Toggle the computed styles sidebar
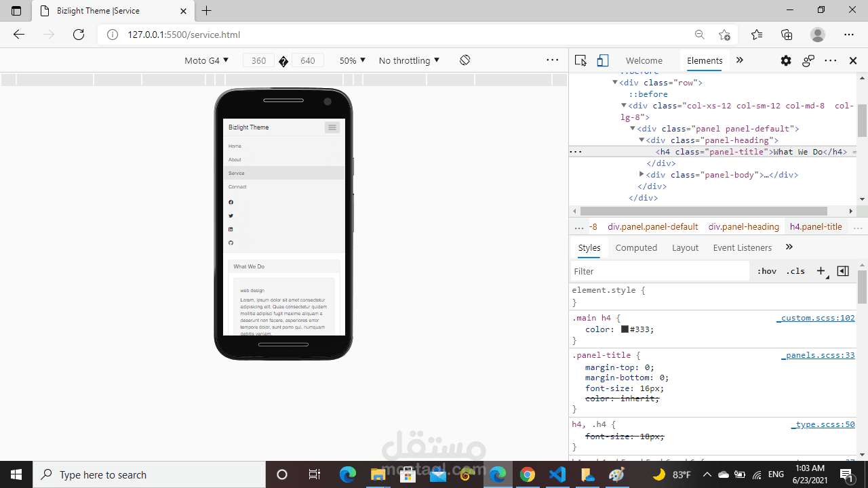Image resolution: width=868 pixels, height=488 pixels. (843, 271)
